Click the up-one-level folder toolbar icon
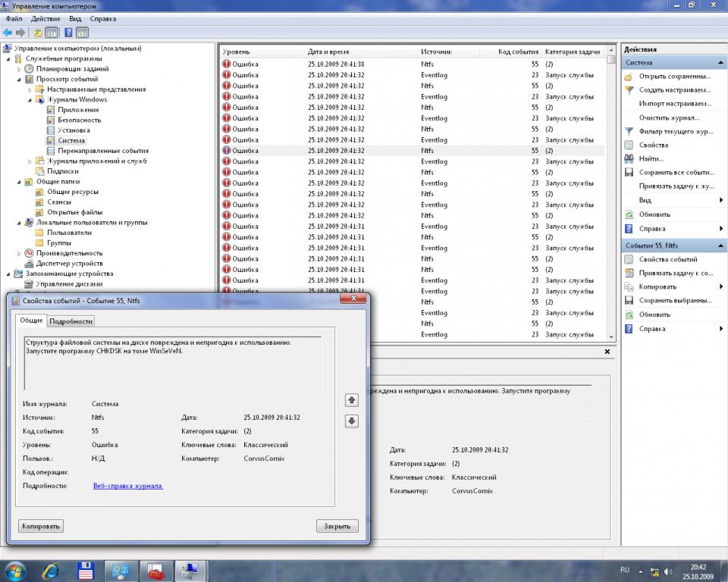This screenshot has width=728, height=582. click(38, 33)
